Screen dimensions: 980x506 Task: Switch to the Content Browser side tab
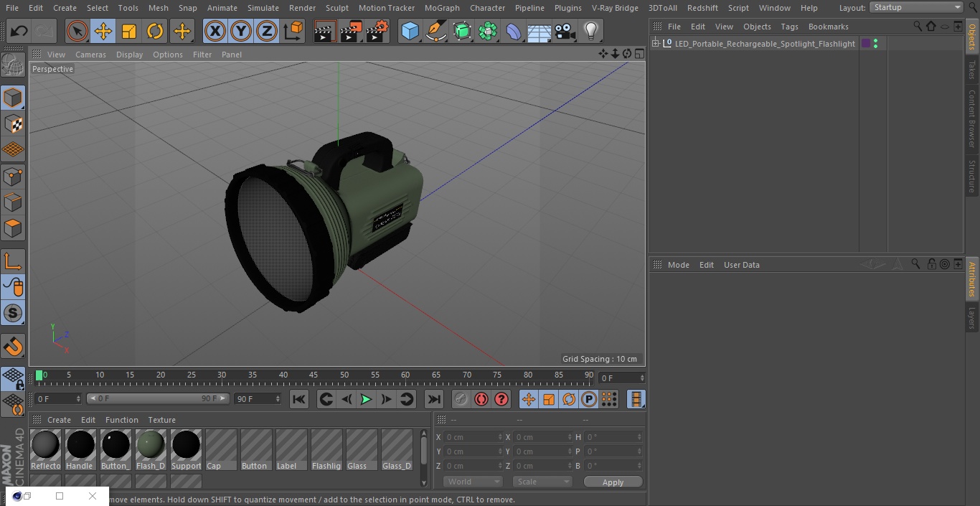click(972, 118)
